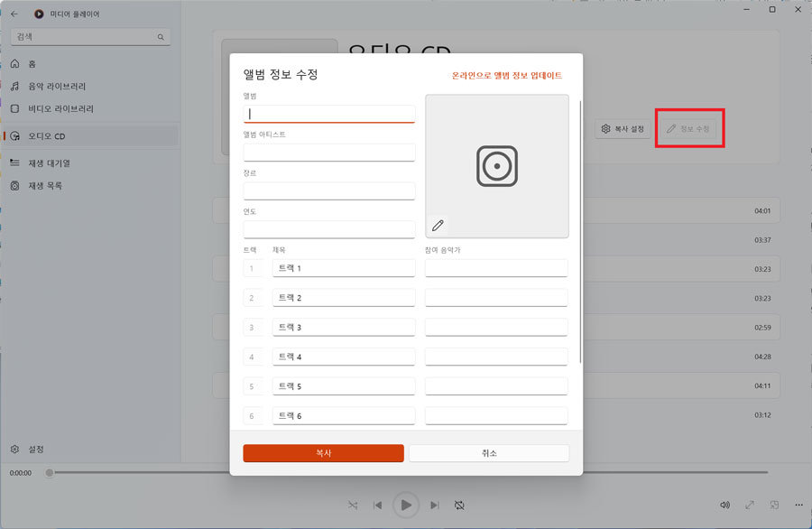Open the more options ellipsis menu
812x529 pixels.
(x=798, y=505)
